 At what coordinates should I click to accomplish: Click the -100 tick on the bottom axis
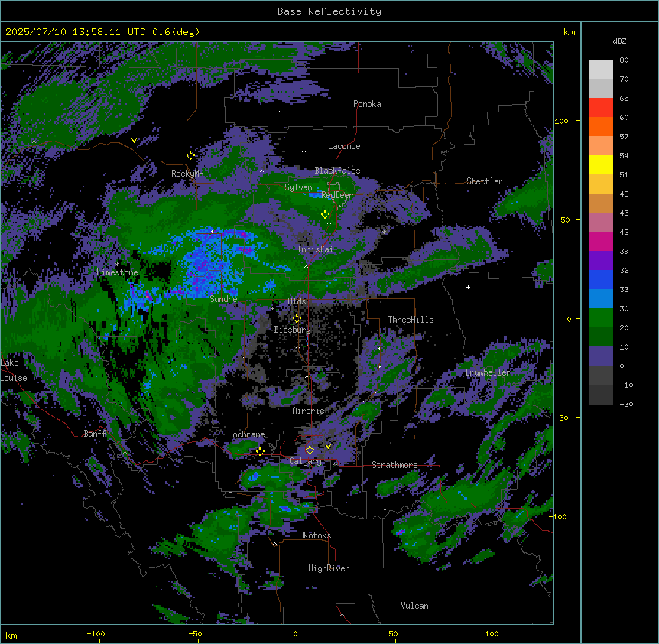[x=96, y=633]
